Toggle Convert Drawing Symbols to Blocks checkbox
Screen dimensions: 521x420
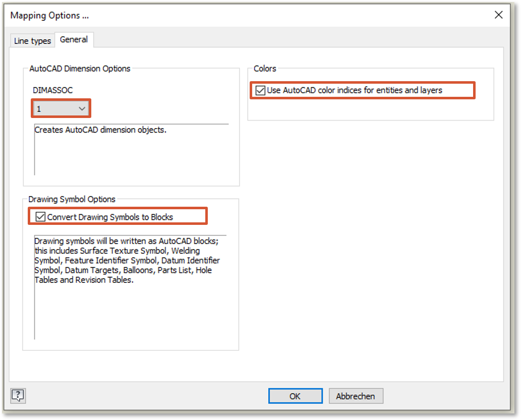(x=41, y=217)
